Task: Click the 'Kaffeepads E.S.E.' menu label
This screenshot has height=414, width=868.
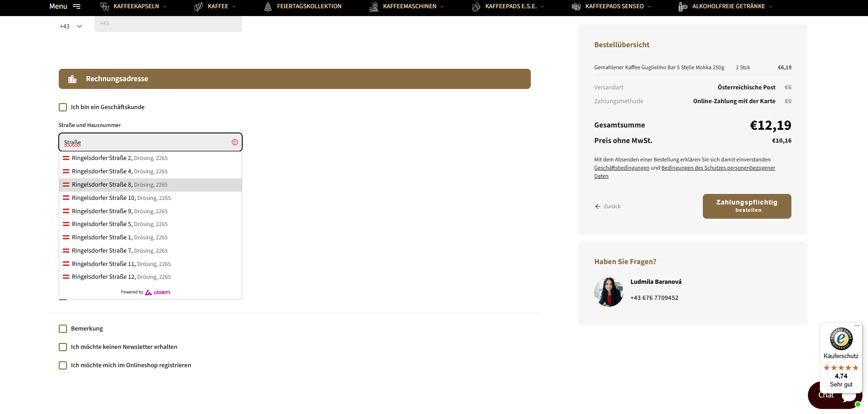Action: tap(511, 6)
